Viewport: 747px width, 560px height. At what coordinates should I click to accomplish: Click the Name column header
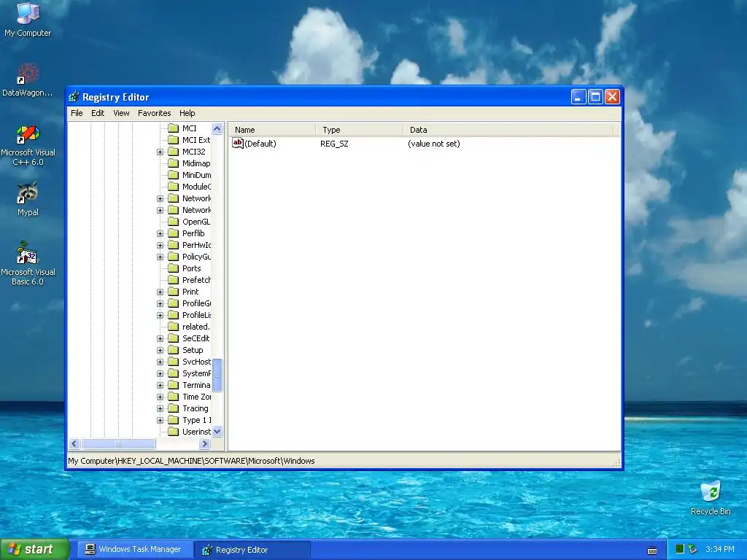(x=272, y=130)
